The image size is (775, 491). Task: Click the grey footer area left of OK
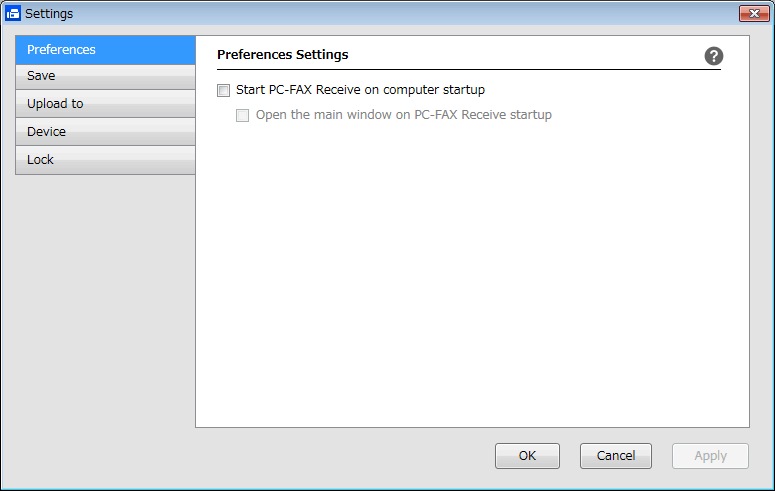[247, 456]
